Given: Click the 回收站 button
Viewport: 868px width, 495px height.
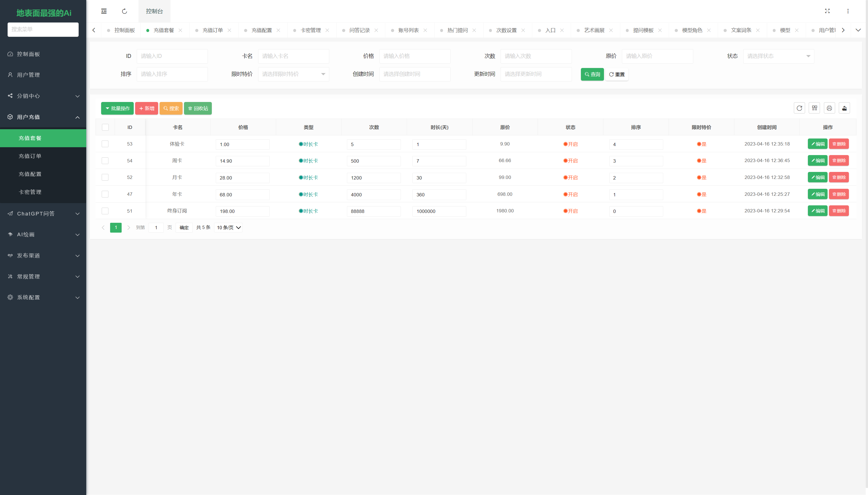Looking at the screenshot, I should click(x=198, y=108).
